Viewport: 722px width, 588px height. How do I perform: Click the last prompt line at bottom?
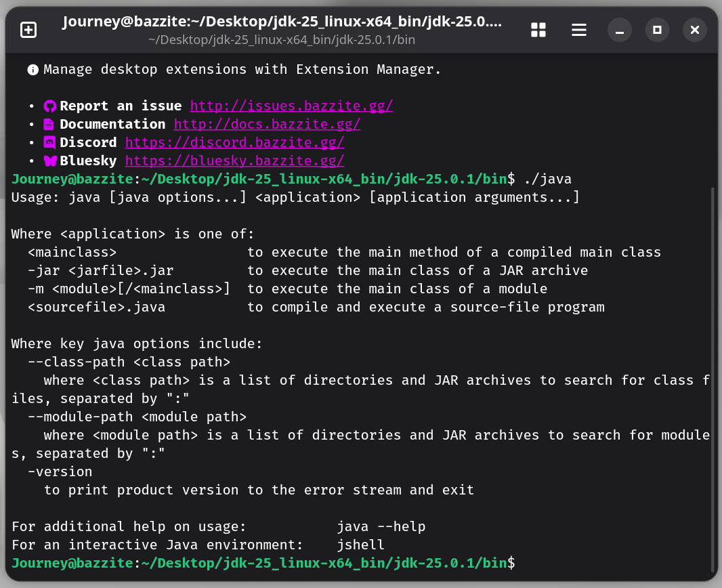(x=263, y=563)
